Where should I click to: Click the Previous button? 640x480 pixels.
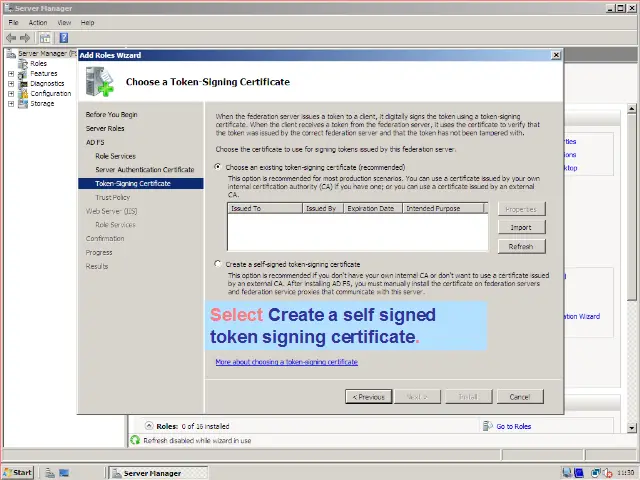coord(369,397)
